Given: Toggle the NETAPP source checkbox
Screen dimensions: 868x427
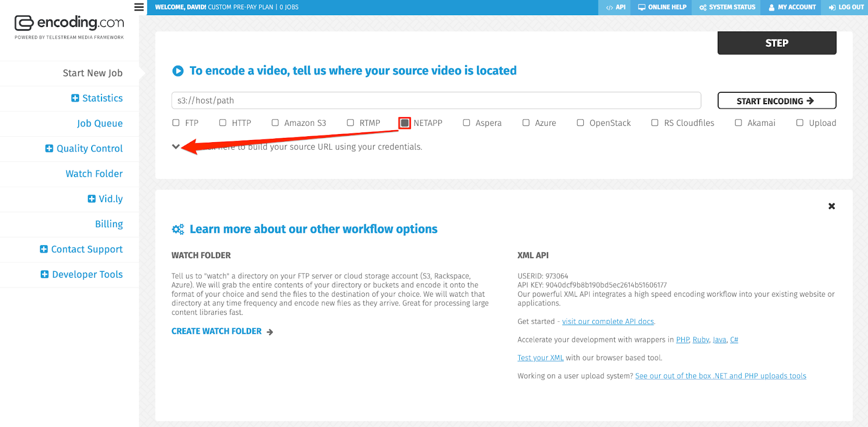Looking at the screenshot, I should 405,123.
